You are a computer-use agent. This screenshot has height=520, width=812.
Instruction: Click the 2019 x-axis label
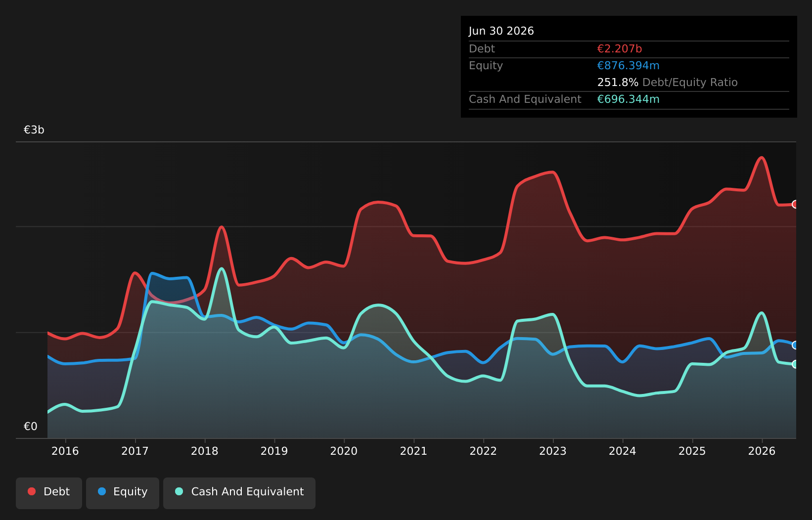click(274, 451)
